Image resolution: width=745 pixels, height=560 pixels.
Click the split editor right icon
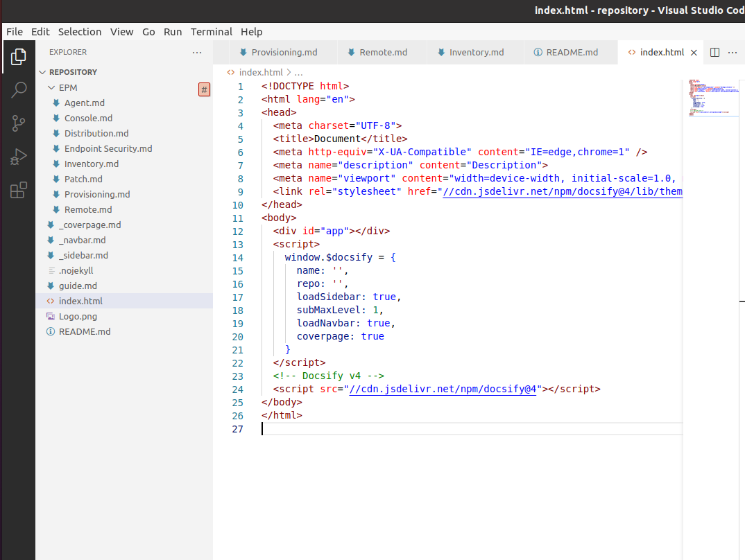click(715, 53)
